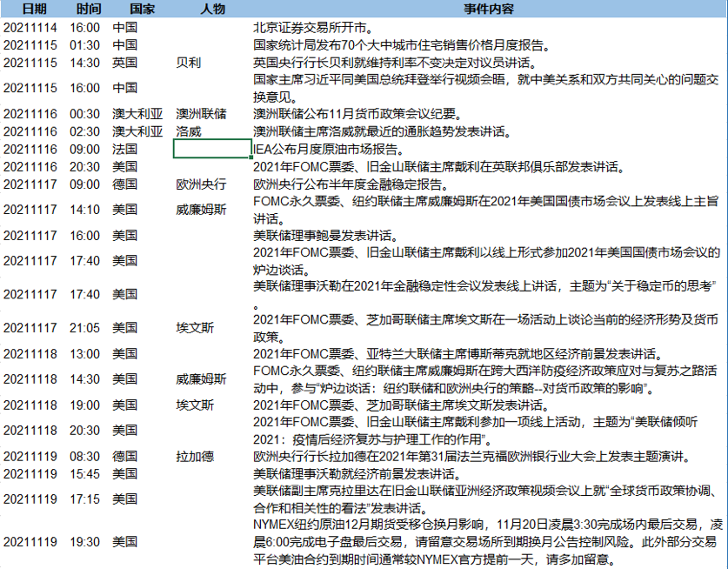The width and height of the screenshot is (728, 569).
Task: Select the 跨大西洋防疫经济政策 event cell
Action: click(x=485, y=379)
